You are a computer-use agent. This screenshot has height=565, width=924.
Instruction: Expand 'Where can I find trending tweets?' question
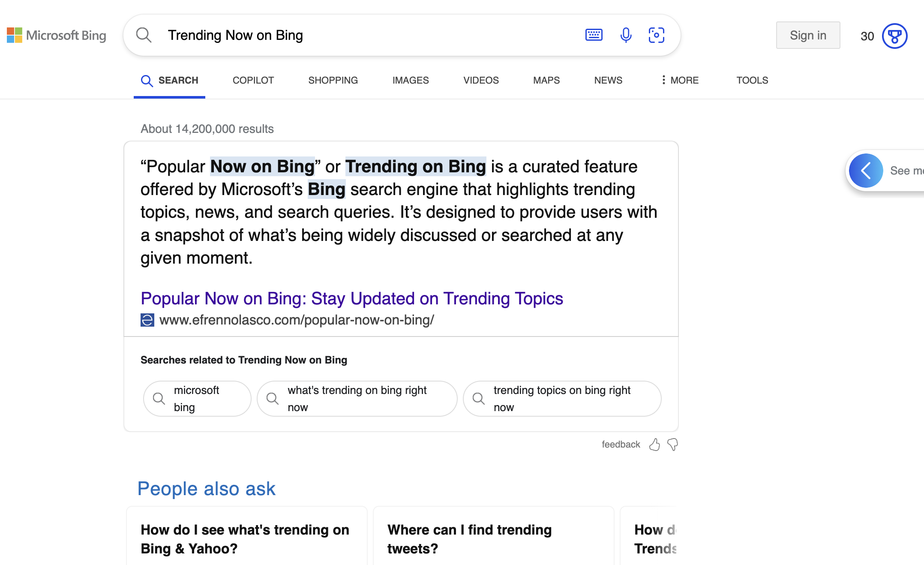coord(493,539)
